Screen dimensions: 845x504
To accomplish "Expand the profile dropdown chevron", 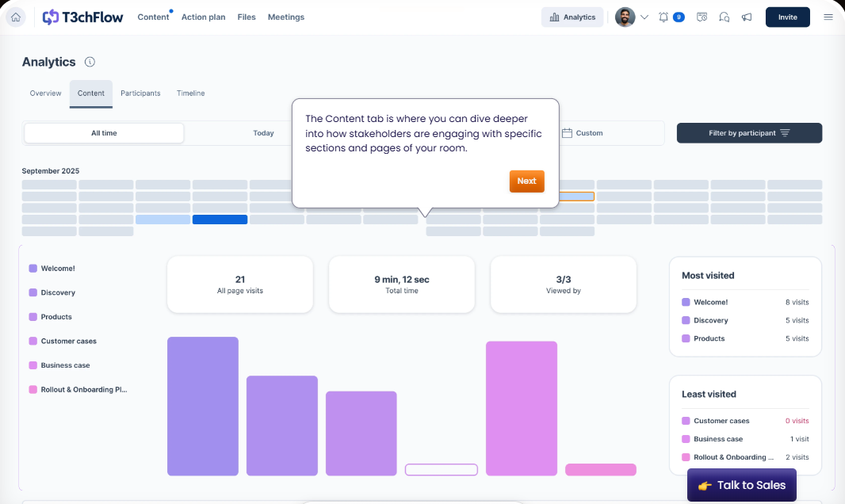I will pyautogui.click(x=644, y=17).
